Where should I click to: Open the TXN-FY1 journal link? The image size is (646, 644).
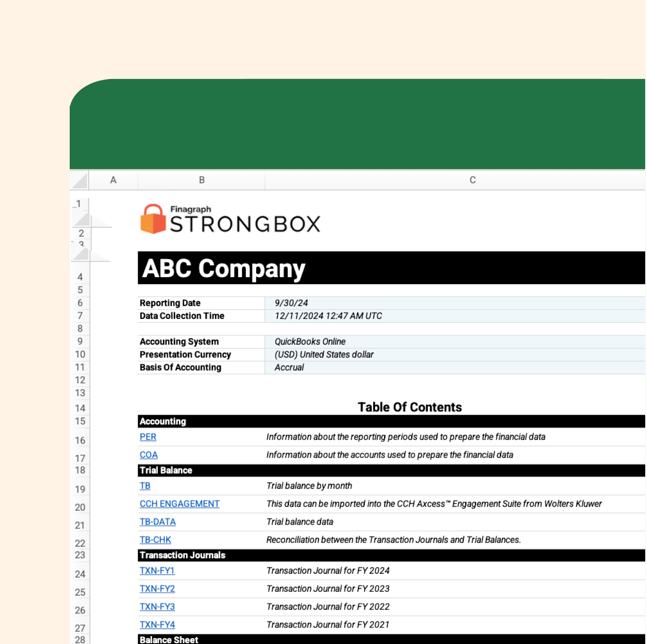[x=157, y=571]
